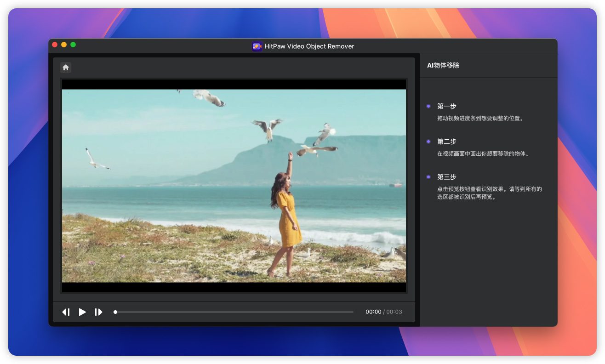Select the 第一步 step heading
The width and height of the screenshot is (605, 364).
click(446, 106)
